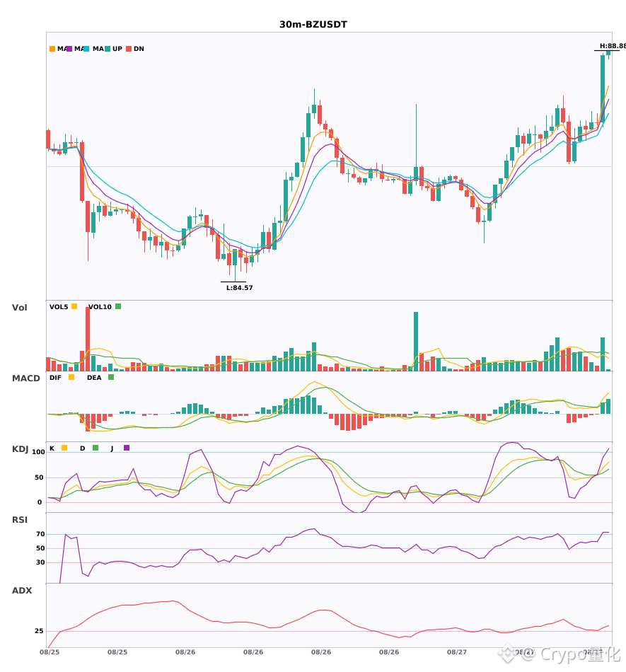The width and height of the screenshot is (626, 672).
Task: Click the chart title 30m-BZUSDT
Action: 313,25
